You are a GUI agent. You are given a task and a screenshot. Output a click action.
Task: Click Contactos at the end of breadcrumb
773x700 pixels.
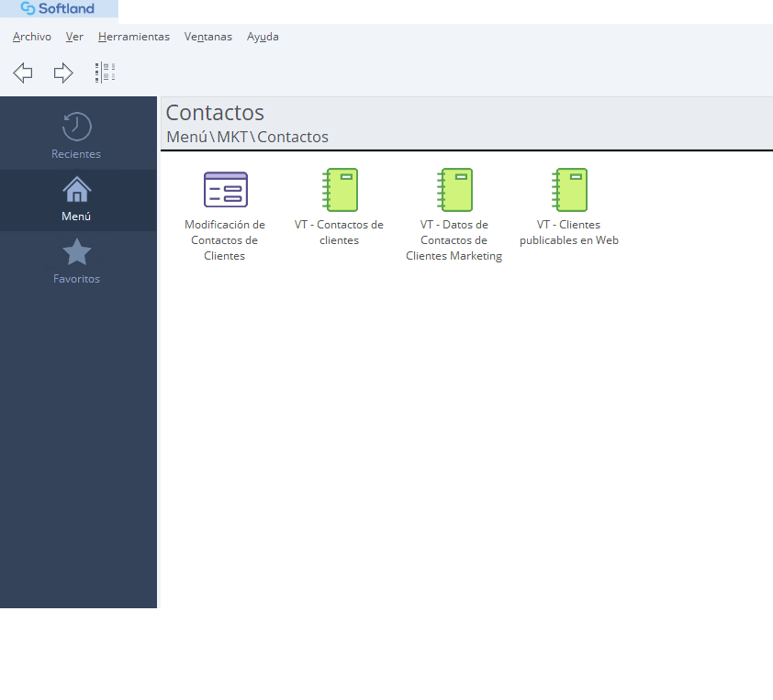click(x=292, y=137)
